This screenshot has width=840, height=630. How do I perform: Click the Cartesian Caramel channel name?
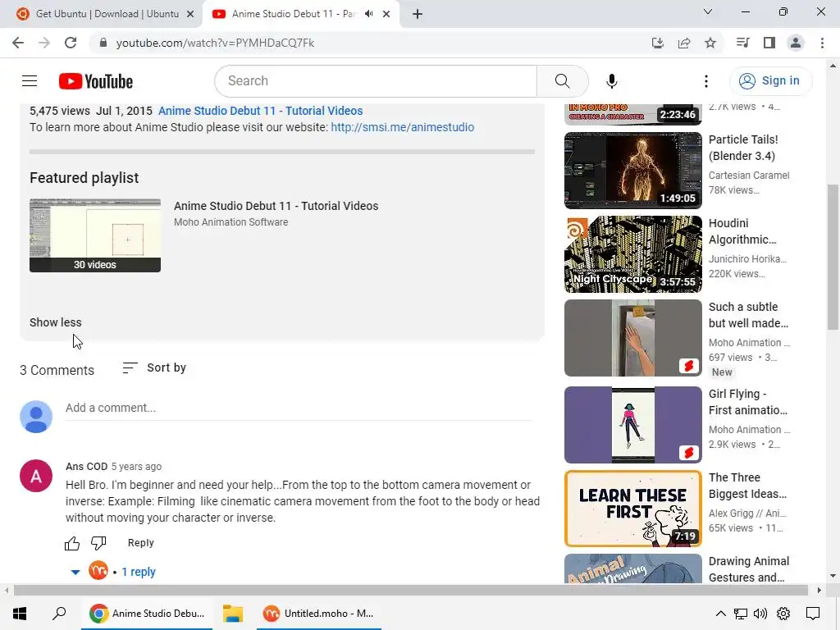(x=748, y=176)
